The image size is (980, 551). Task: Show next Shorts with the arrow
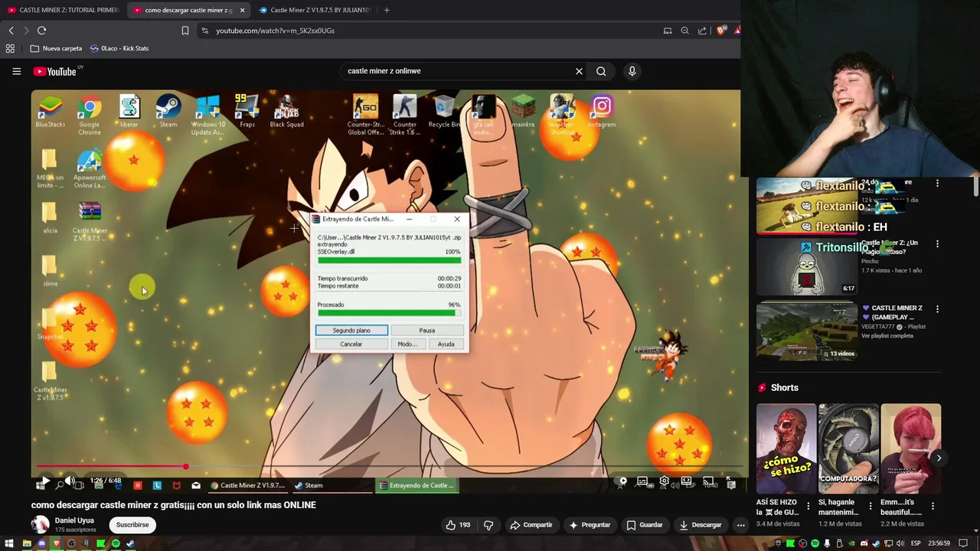click(939, 458)
